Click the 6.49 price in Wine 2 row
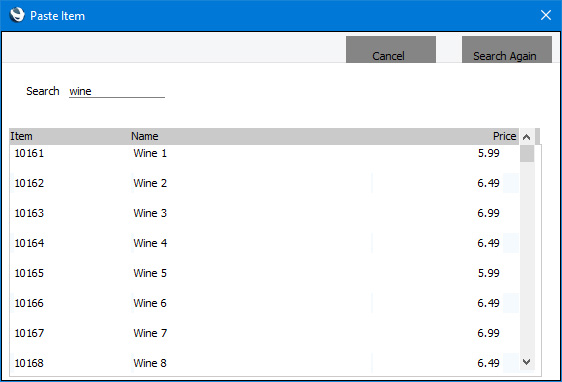Image resolution: width=562 pixels, height=382 pixels. (x=488, y=183)
